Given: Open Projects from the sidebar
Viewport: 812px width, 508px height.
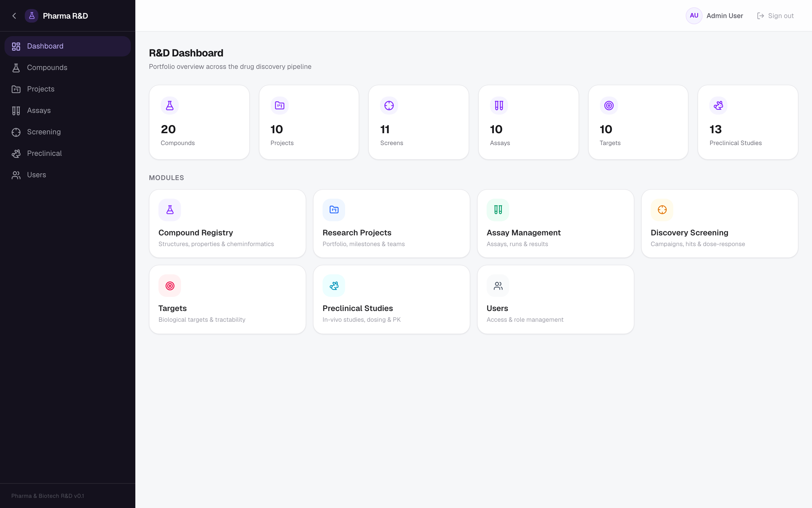Looking at the screenshot, I should click(x=67, y=89).
